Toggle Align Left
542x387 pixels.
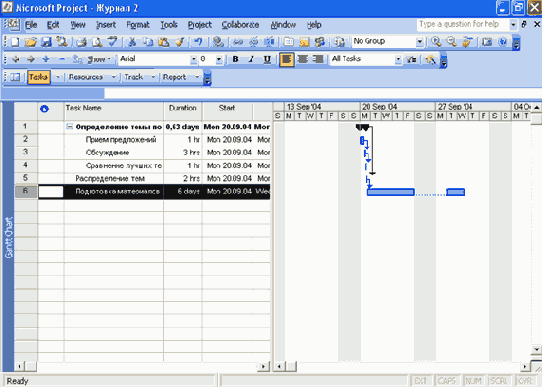click(x=287, y=59)
